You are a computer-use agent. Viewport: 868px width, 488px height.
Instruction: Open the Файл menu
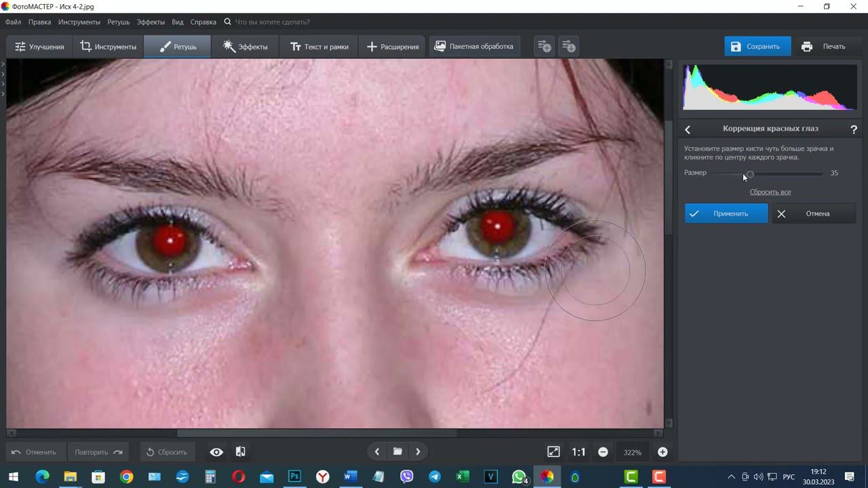pos(13,22)
